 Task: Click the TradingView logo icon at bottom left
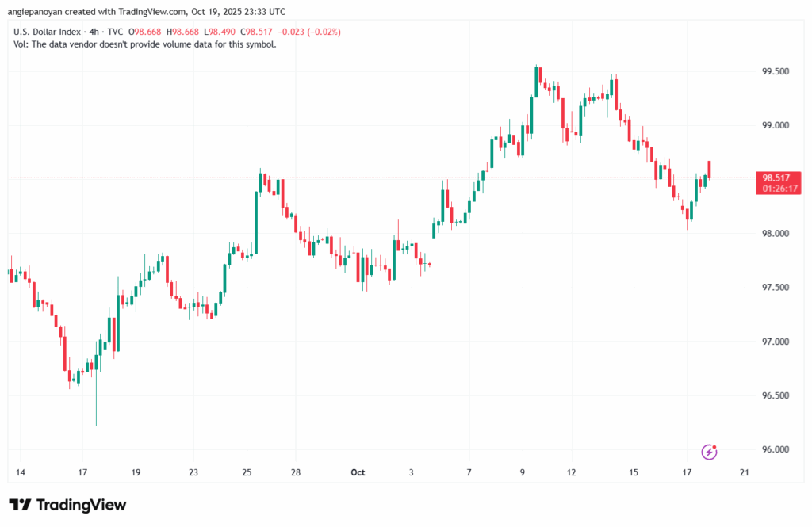(x=21, y=505)
